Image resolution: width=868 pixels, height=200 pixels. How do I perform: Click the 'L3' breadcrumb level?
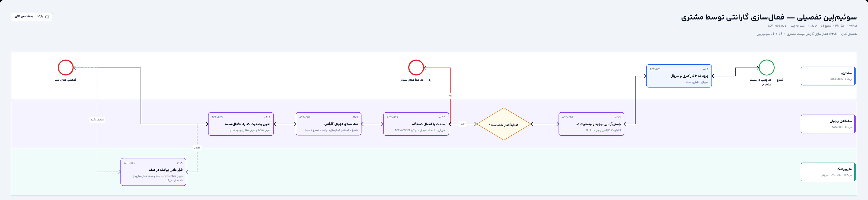pyautogui.click(x=780, y=34)
